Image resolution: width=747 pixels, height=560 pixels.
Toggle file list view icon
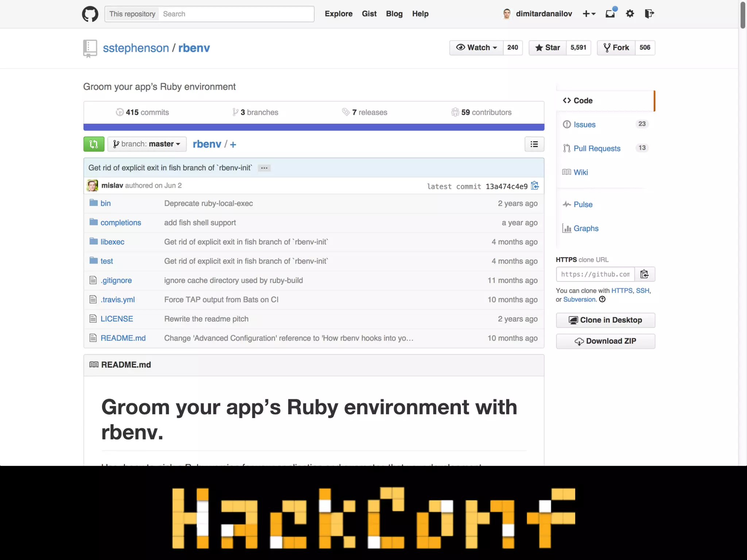(534, 144)
